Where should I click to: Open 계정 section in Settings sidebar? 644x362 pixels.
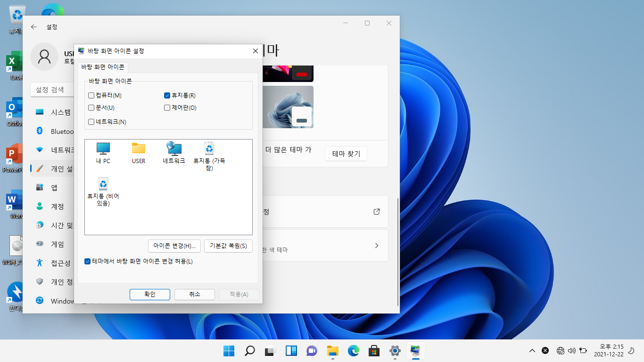(x=53, y=206)
